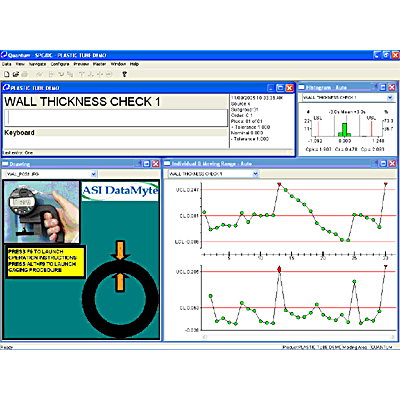Click the key-shaped icon in the toolbar
The width and height of the screenshot is (400, 400).
[125, 74]
